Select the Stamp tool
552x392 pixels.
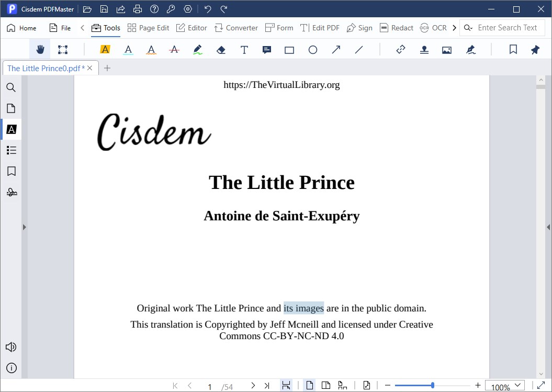[424, 50]
